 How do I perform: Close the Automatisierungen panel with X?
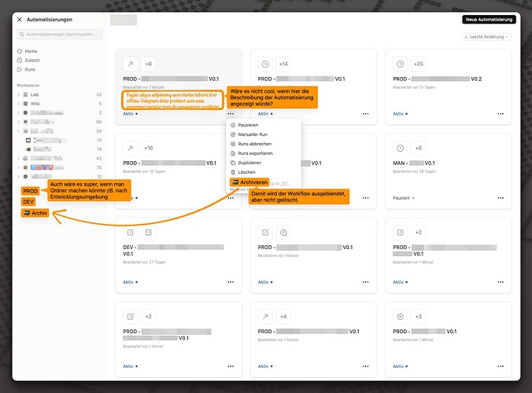[x=20, y=19]
